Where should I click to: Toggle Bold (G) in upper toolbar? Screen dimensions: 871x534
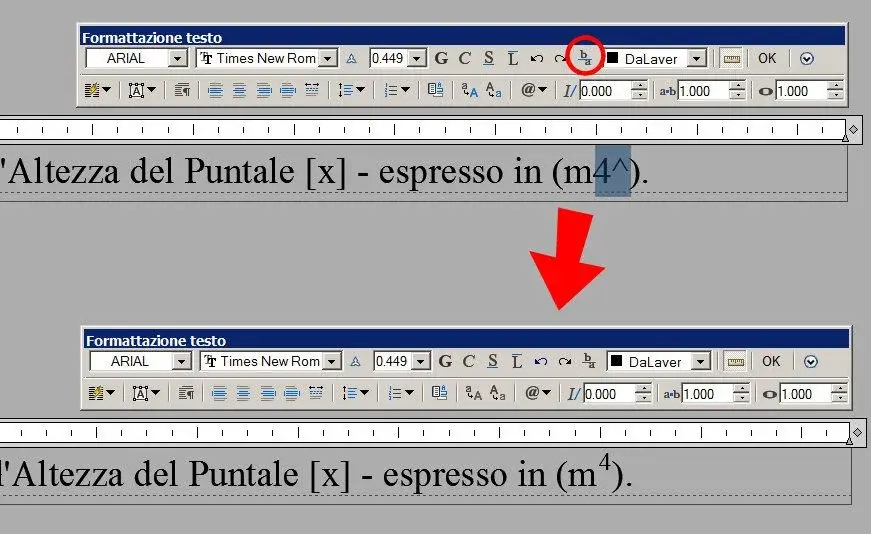point(442,58)
